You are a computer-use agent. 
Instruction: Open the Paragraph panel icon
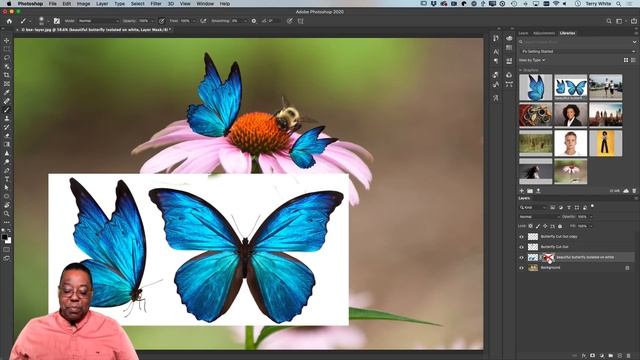point(496,61)
